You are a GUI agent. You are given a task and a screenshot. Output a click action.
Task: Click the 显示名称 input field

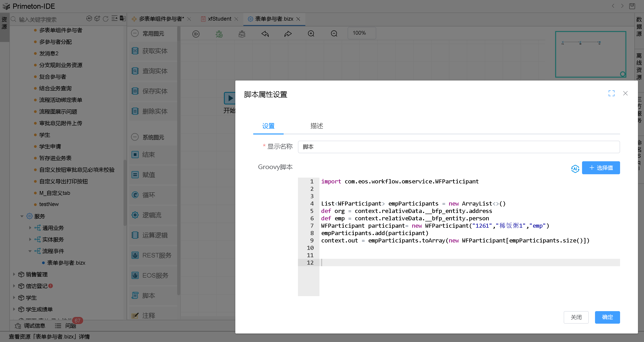click(x=459, y=147)
